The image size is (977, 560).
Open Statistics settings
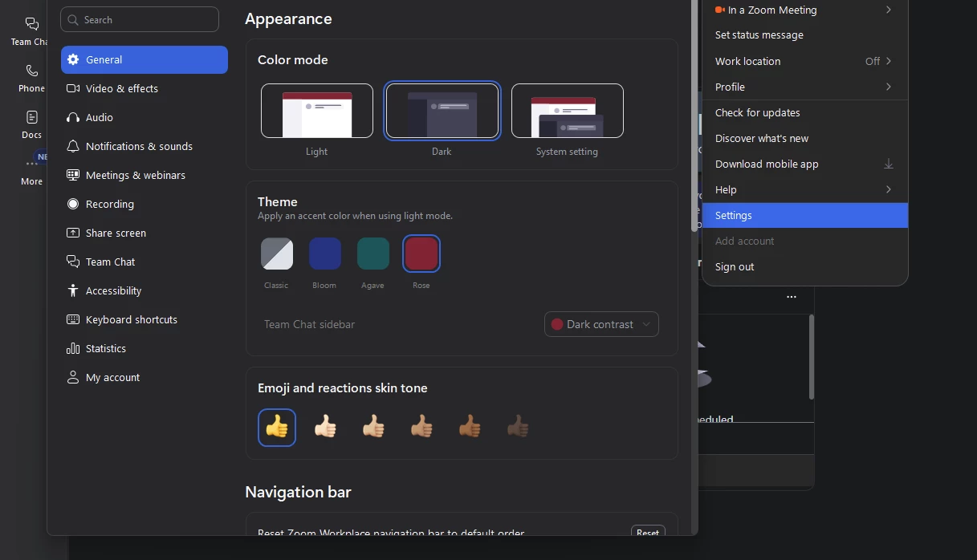tap(145, 348)
